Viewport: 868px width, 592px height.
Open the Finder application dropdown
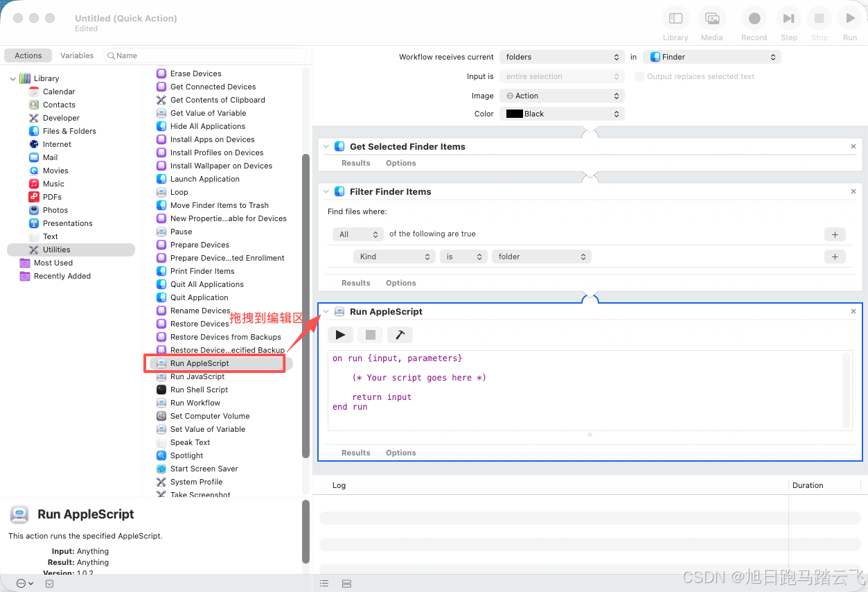711,57
